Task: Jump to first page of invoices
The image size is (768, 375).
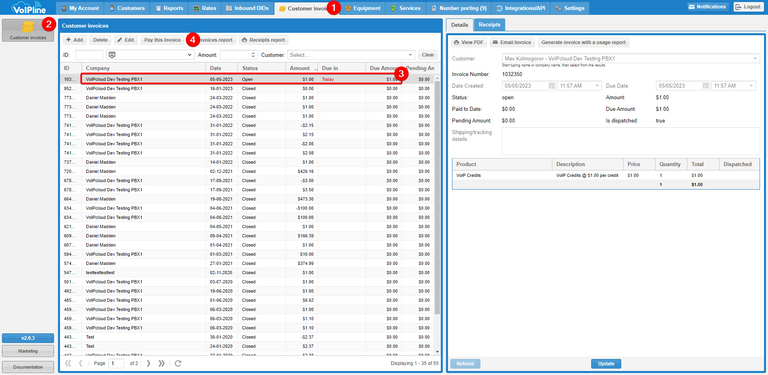Action: 68,363
